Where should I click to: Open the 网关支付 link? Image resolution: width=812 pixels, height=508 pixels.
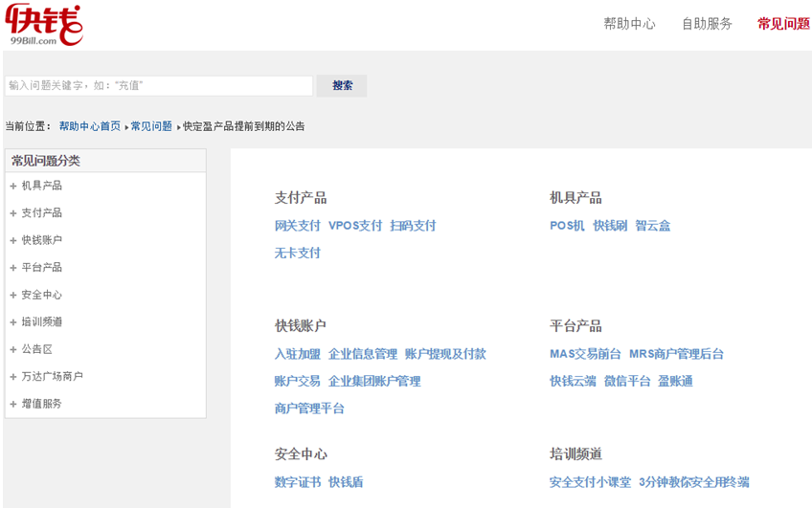click(x=298, y=226)
